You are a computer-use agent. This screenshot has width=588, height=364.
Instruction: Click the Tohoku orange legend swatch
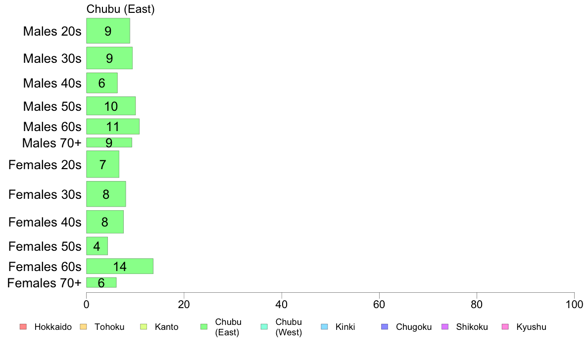83,327
